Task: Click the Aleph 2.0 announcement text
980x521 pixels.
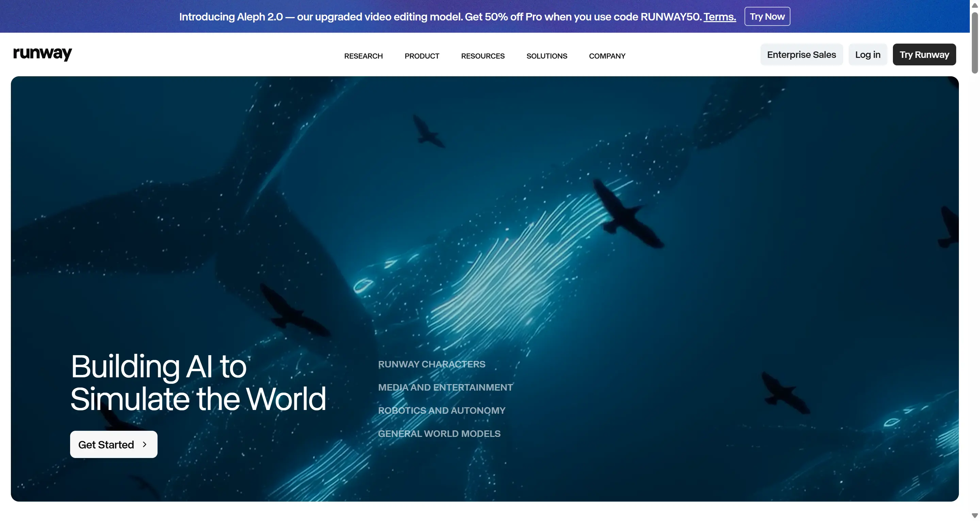Action: point(440,17)
